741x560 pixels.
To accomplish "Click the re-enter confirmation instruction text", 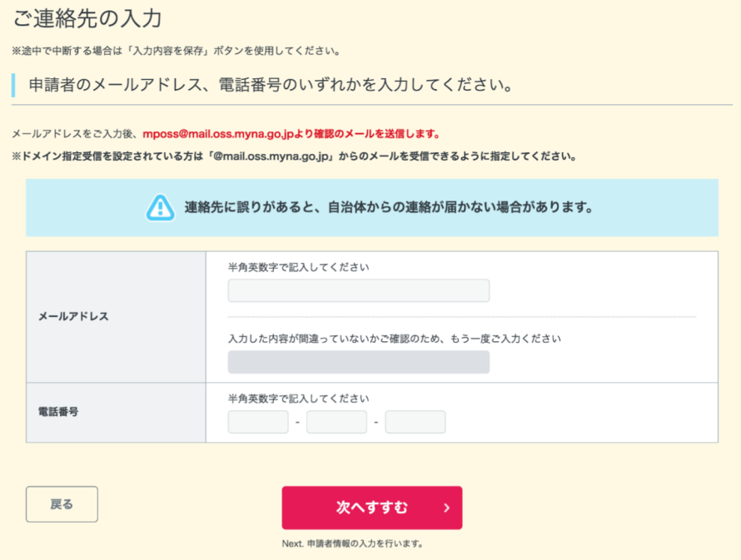I will (394, 339).
